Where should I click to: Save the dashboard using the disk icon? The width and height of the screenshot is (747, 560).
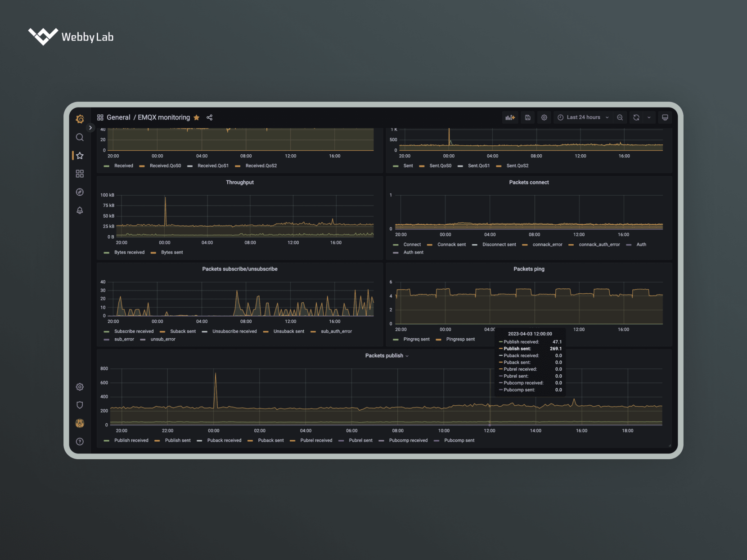click(x=527, y=117)
